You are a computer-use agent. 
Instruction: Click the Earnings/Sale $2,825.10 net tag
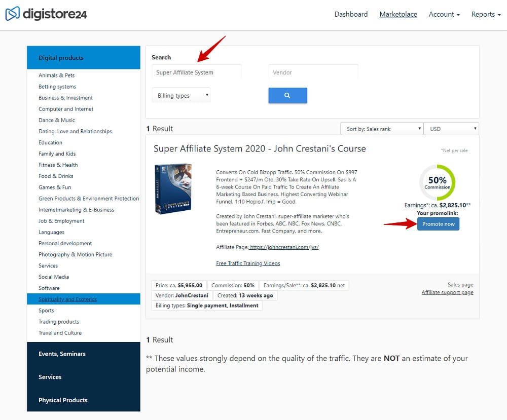point(304,286)
